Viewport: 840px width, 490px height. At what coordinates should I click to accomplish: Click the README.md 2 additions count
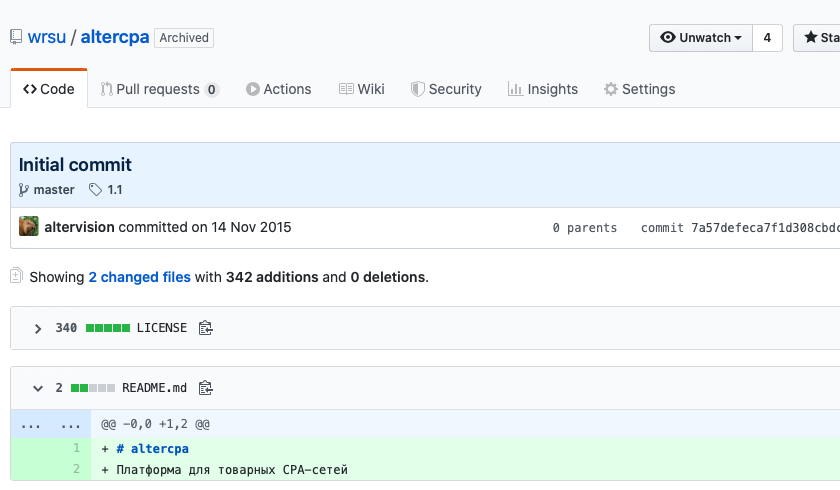point(59,388)
